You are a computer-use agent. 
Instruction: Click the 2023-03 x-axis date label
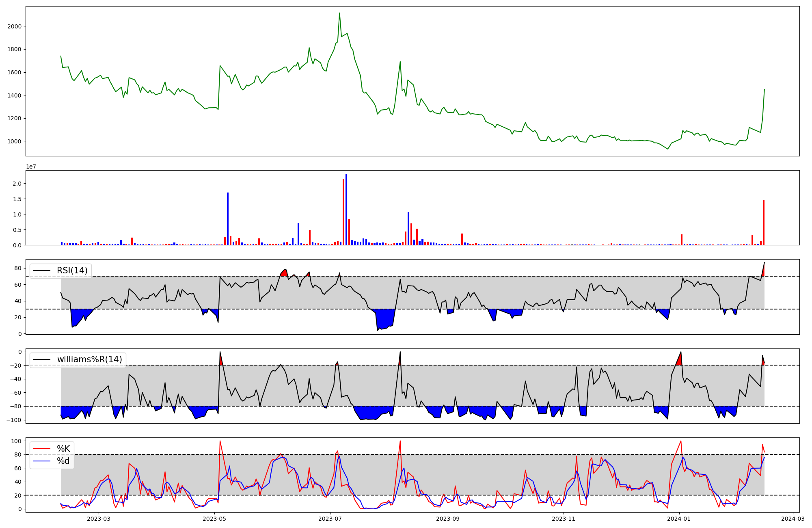click(99, 519)
